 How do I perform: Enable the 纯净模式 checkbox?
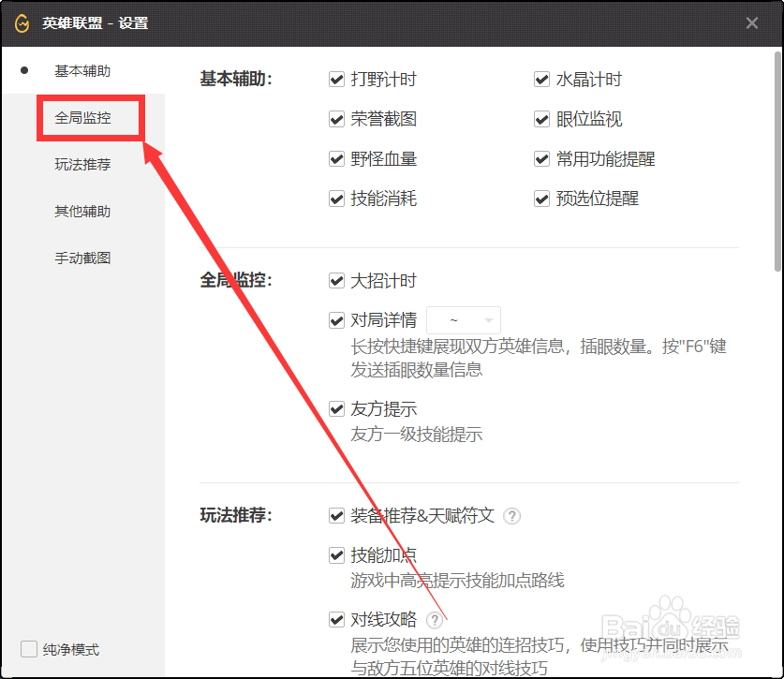pos(29,649)
